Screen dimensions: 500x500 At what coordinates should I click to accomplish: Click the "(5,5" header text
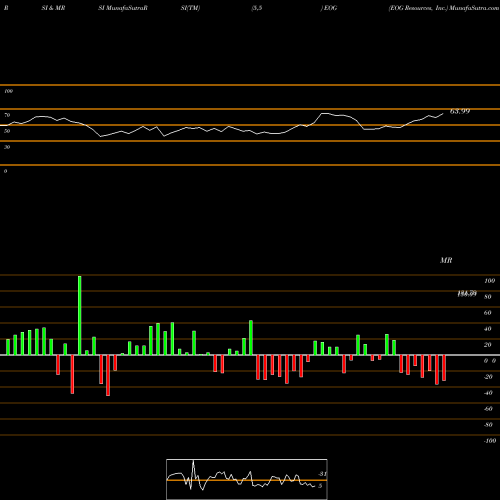coord(256,8)
